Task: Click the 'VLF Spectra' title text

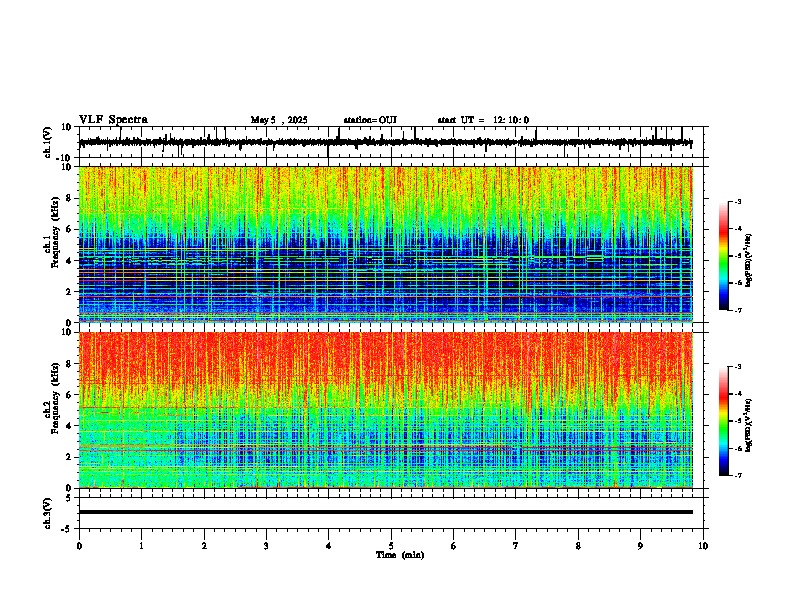Action: [x=113, y=120]
